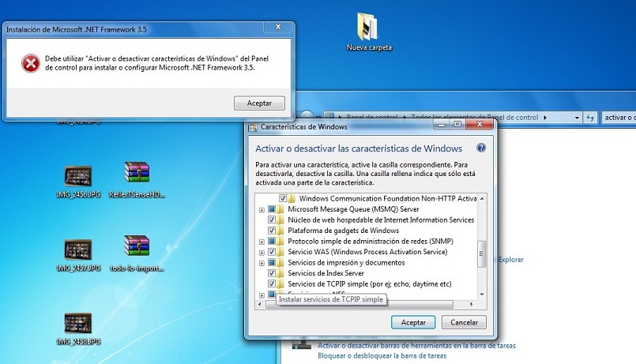This screenshot has height=364, width=636.
Task: Uncheck Servicios de TCPIP simple checkbox
Action: tap(271, 283)
